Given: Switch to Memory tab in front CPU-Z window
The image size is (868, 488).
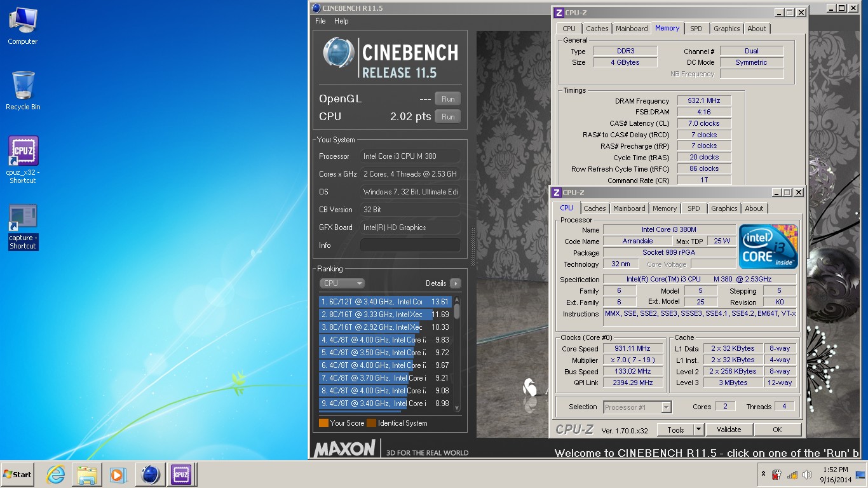Looking at the screenshot, I should tap(665, 208).
